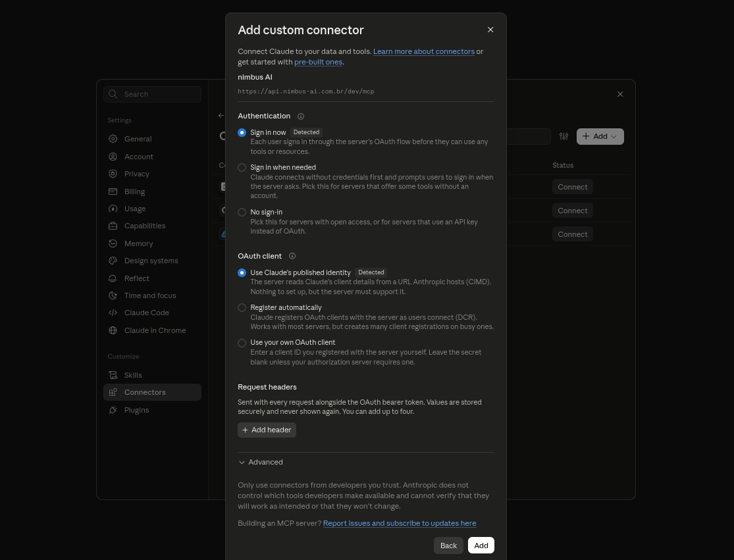The width and height of the screenshot is (734, 560).
Task: Click Detected badge beside Claude's published identity
Action: pyautogui.click(x=371, y=272)
